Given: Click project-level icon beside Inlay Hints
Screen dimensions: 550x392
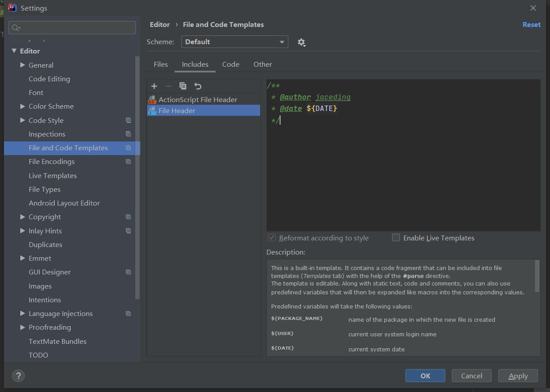Looking at the screenshot, I should tap(128, 231).
